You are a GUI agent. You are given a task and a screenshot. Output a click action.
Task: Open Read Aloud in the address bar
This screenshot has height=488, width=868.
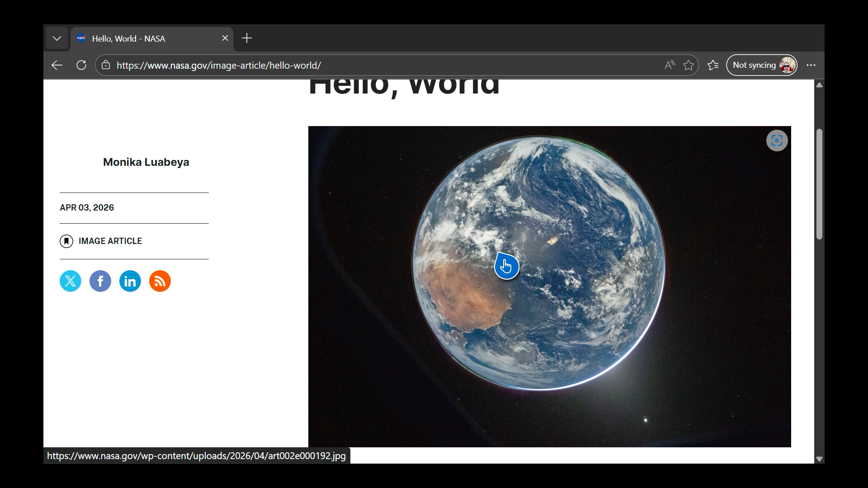pyautogui.click(x=669, y=65)
